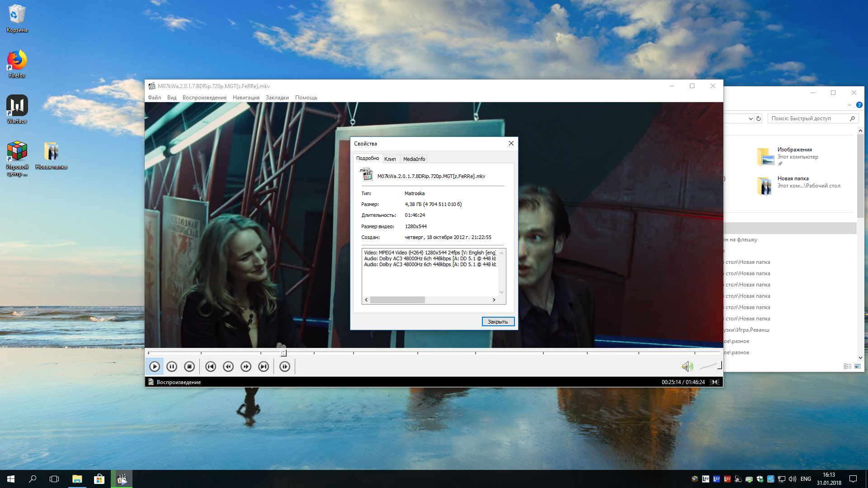Stop the video playback
868x488 pixels.
[x=189, y=366]
